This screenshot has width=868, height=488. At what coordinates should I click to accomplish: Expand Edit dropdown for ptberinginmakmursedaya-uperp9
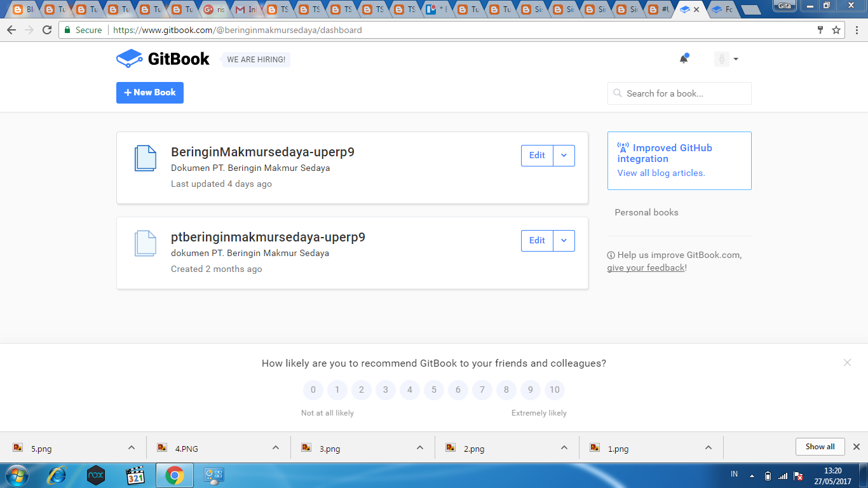[564, 241]
